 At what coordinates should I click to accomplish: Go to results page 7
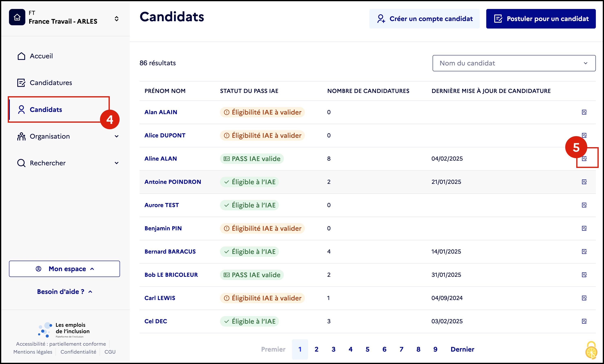pos(401,349)
